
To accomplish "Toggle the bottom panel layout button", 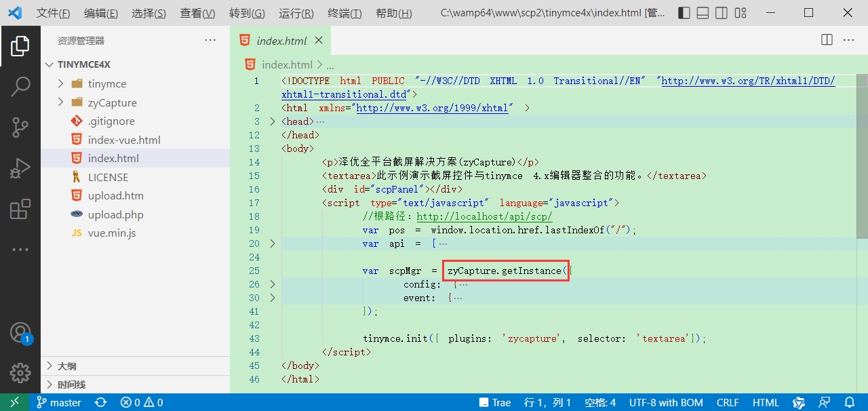I will [703, 13].
